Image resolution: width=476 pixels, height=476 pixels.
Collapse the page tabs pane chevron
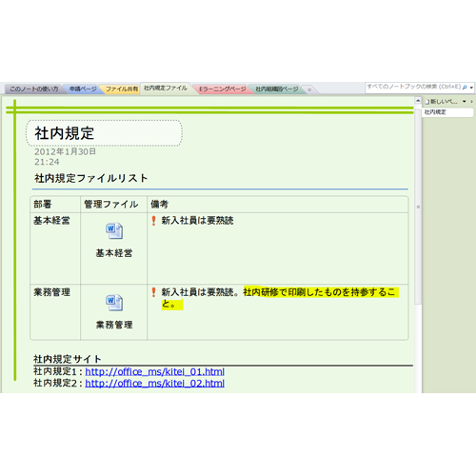pos(472,102)
